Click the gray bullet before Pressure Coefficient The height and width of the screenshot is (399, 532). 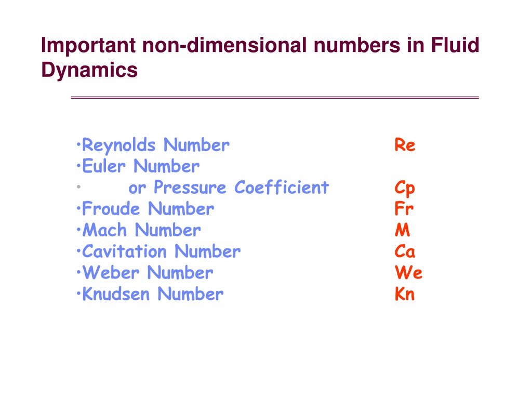point(79,187)
